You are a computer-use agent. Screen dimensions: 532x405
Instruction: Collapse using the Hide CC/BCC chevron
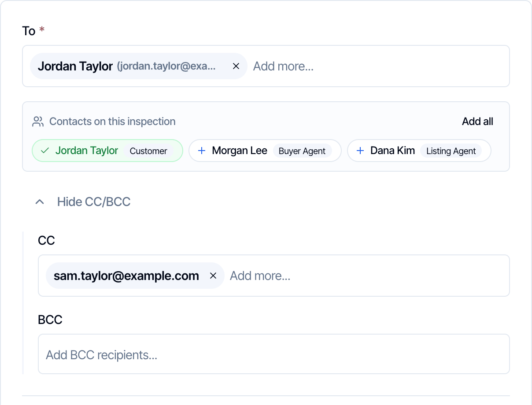40,202
